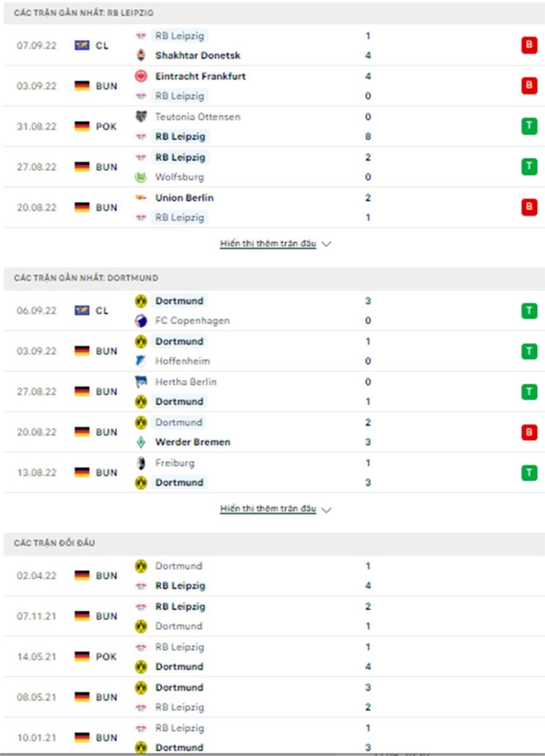
Task: Click the Teutonia Ottensen club logo
Action: click(x=141, y=117)
